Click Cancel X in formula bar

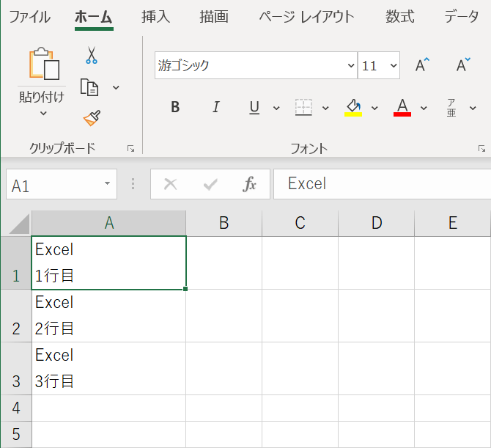tap(170, 184)
